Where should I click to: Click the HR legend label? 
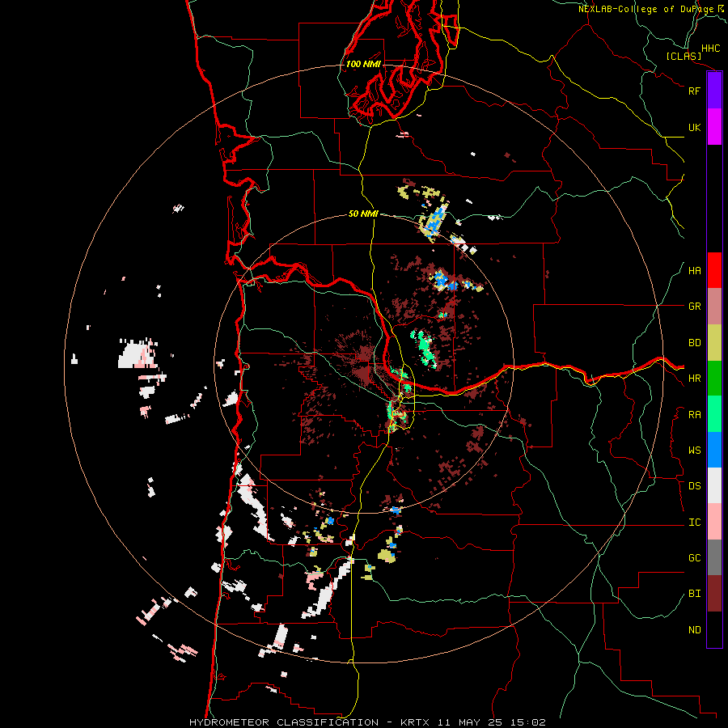(694, 379)
